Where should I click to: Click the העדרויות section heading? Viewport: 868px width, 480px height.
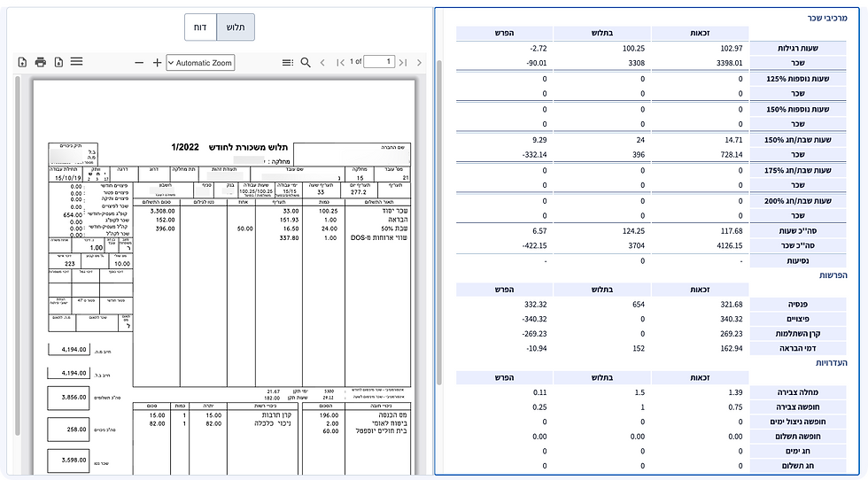(832, 362)
